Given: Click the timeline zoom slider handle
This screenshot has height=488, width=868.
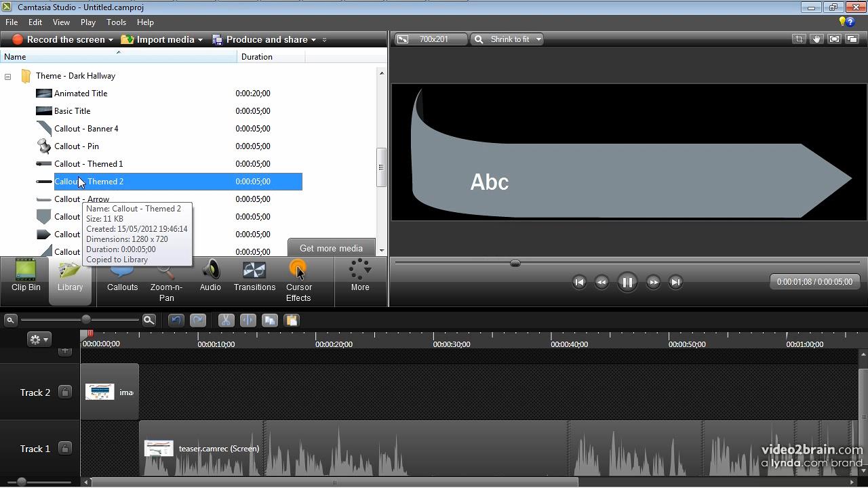Looking at the screenshot, I should (x=86, y=320).
